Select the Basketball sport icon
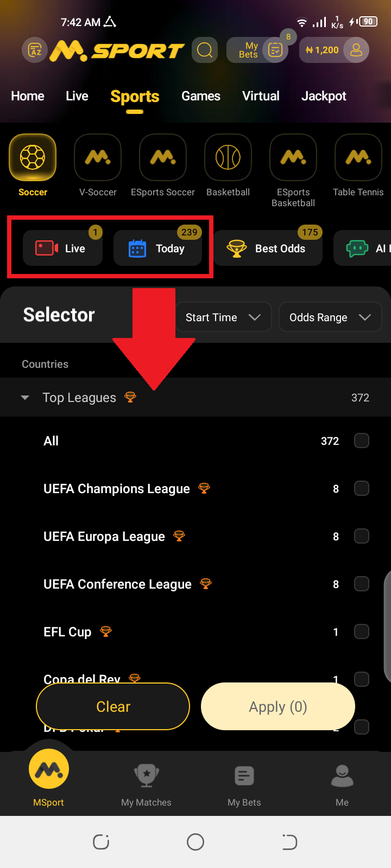391x868 pixels. (228, 158)
